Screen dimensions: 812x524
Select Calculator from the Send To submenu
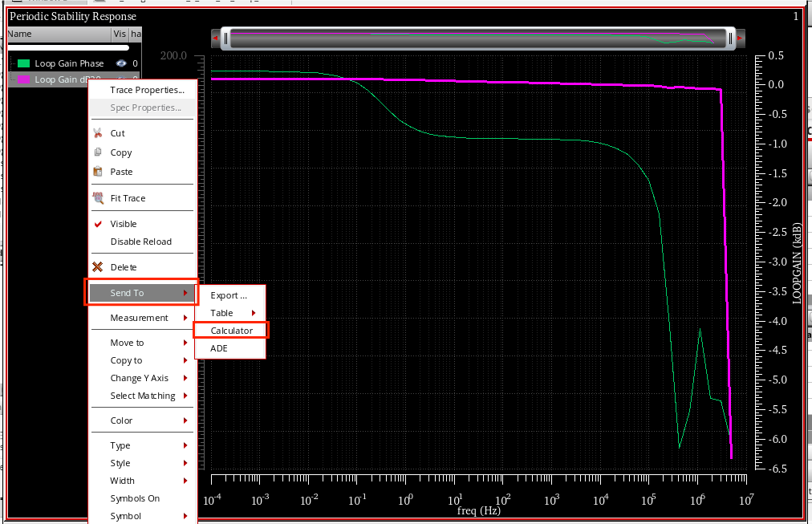(230, 330)
